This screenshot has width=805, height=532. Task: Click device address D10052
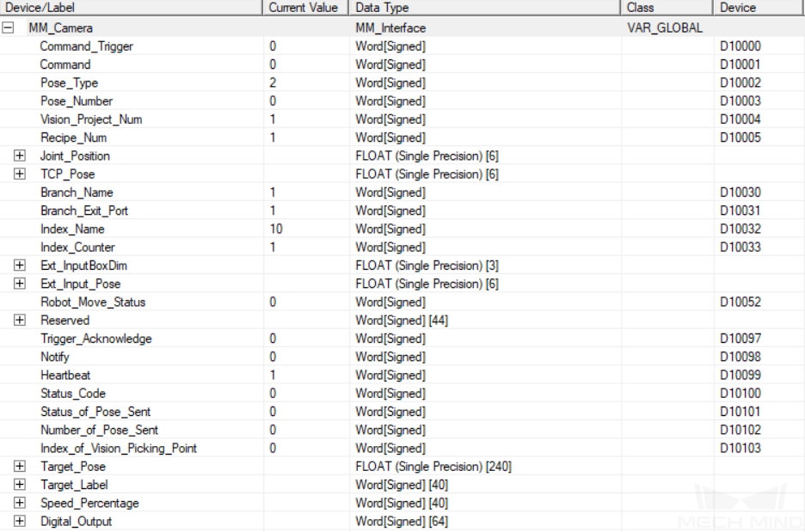coord(740,303)
